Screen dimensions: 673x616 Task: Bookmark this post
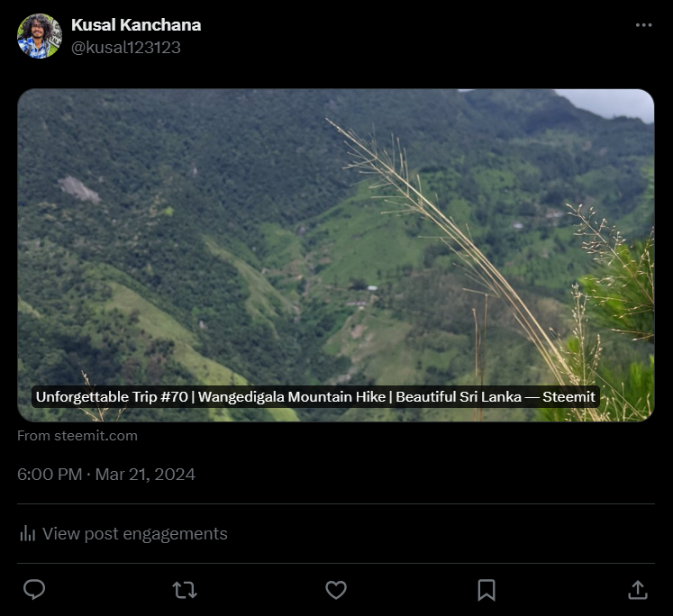point(487,590)
